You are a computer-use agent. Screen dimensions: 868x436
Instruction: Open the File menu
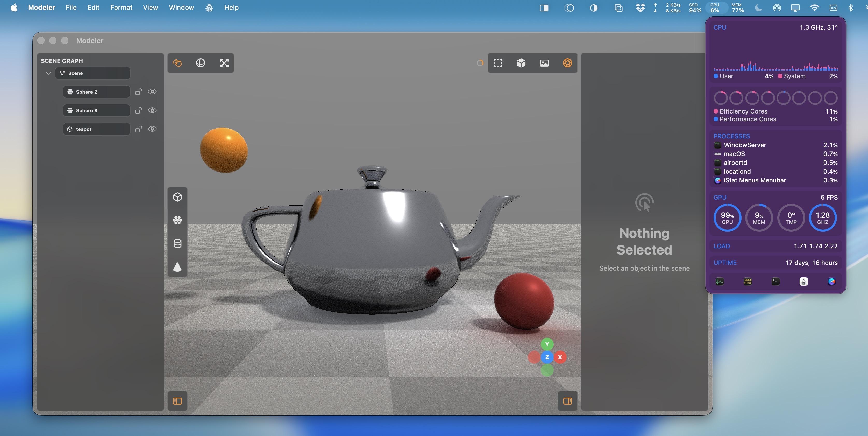71,8
